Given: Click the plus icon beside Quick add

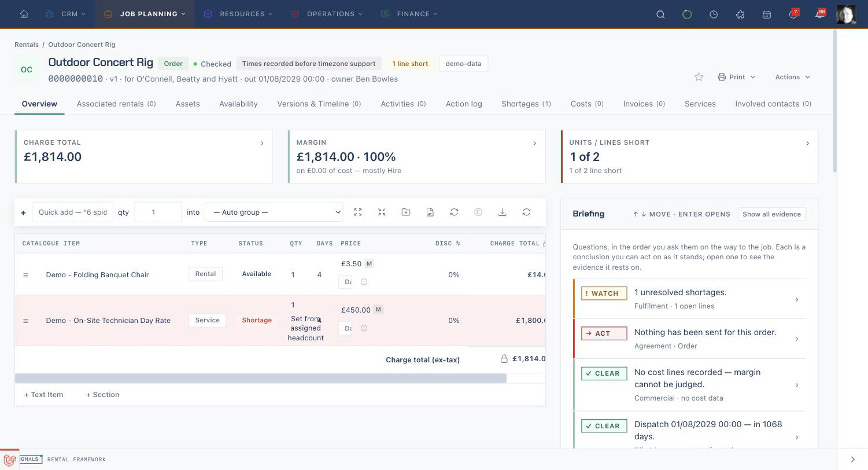Looking at the screenshot, I should (23, 212).
